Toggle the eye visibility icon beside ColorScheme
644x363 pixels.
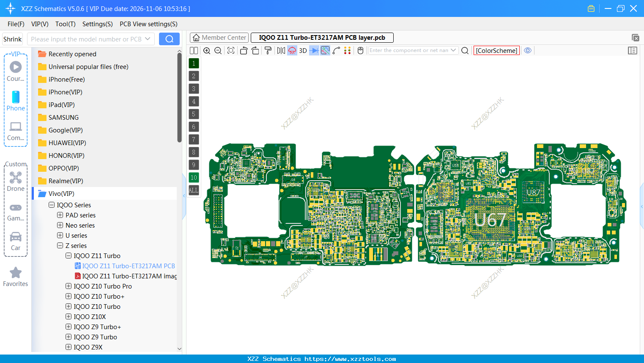528,50
